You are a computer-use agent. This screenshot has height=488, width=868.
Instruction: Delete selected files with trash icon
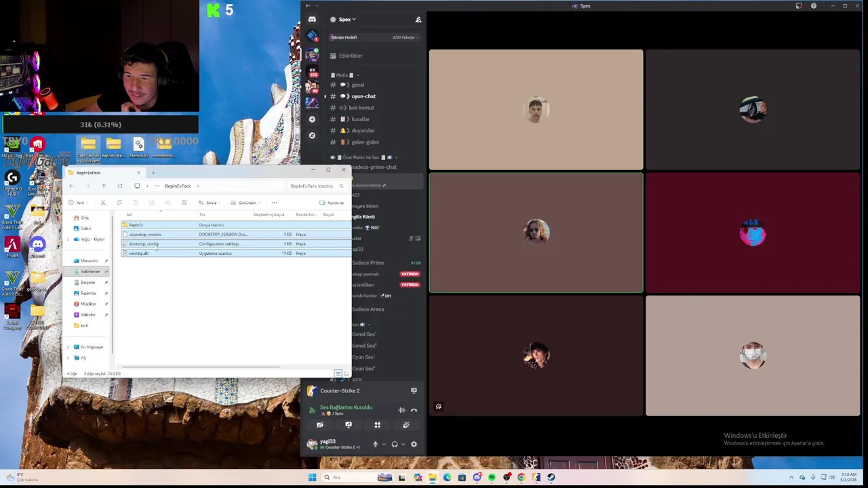point(184,203)
